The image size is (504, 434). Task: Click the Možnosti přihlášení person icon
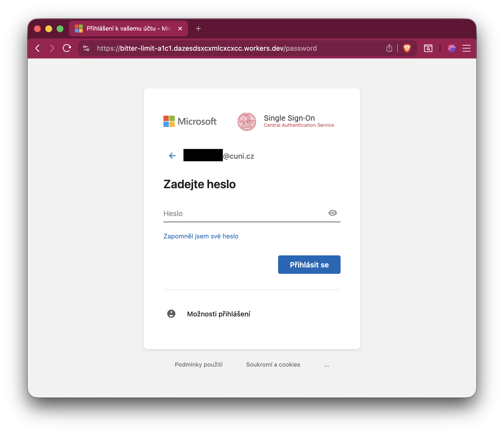pyautogui.click(x=171, y=314)
